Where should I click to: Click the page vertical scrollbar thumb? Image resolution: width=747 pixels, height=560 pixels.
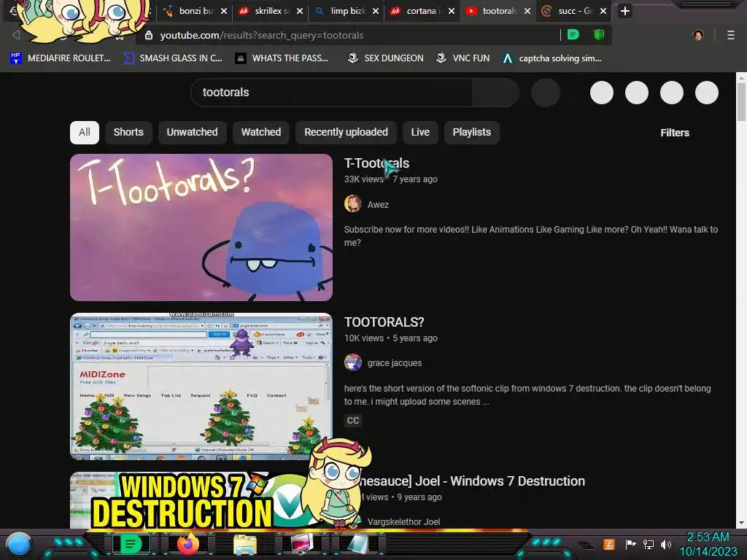click(741, 102)
